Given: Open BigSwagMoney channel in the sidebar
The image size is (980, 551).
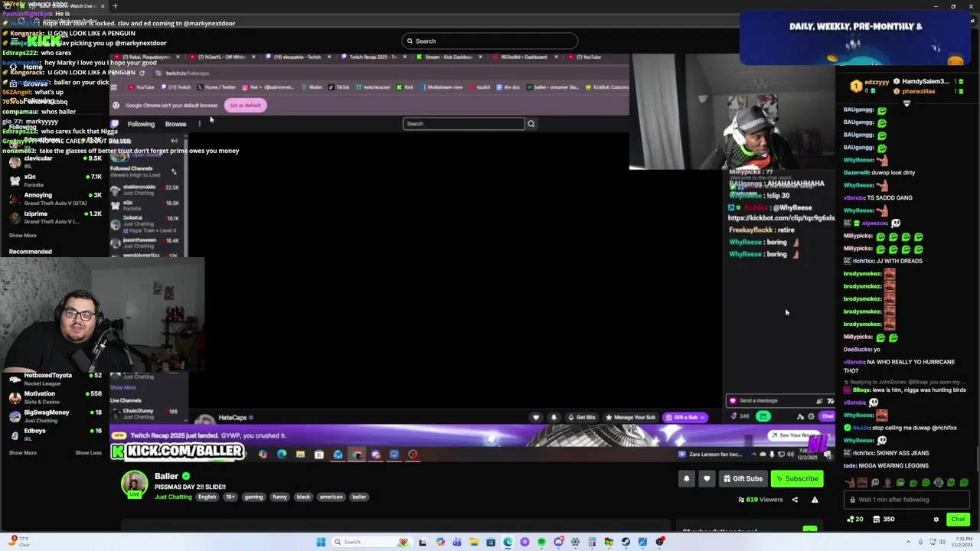Looking at the screenshot, I should [x=54, y=416].
